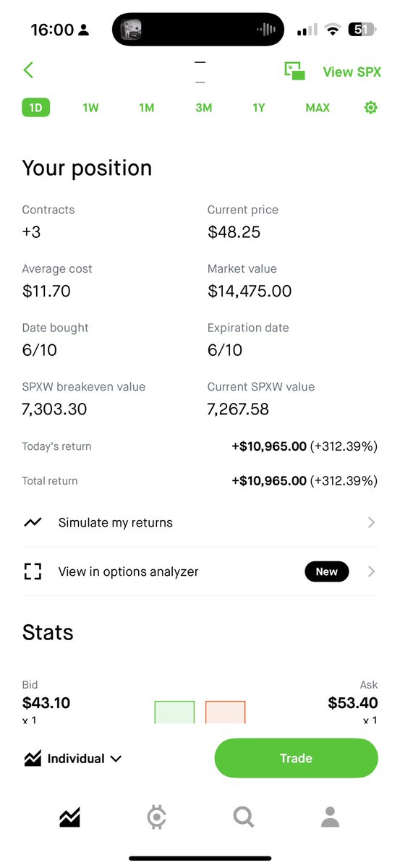
Task: Tap the View SPX link
Action: coord(352,72)
